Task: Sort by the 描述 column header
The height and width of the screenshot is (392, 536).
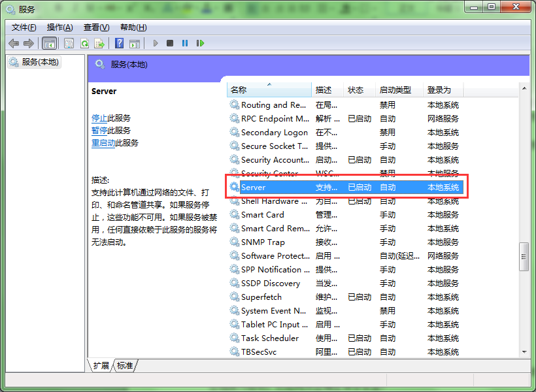Action: click(x=327, y=90)
